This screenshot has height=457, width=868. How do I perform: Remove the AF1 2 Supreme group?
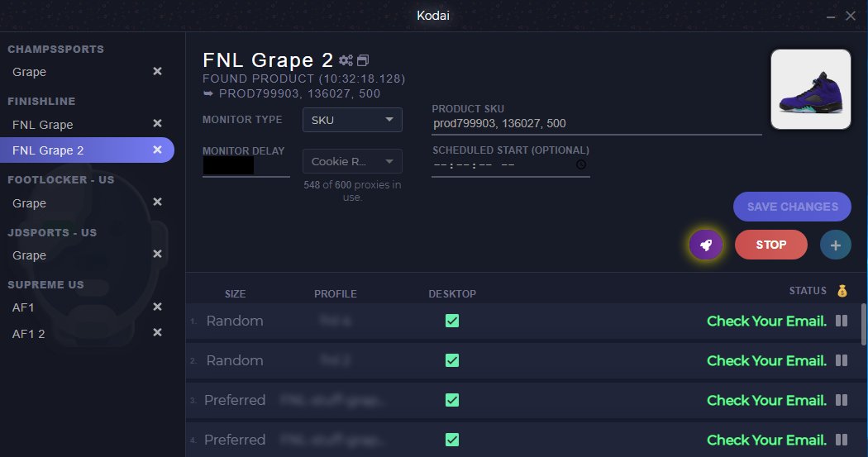157,332
